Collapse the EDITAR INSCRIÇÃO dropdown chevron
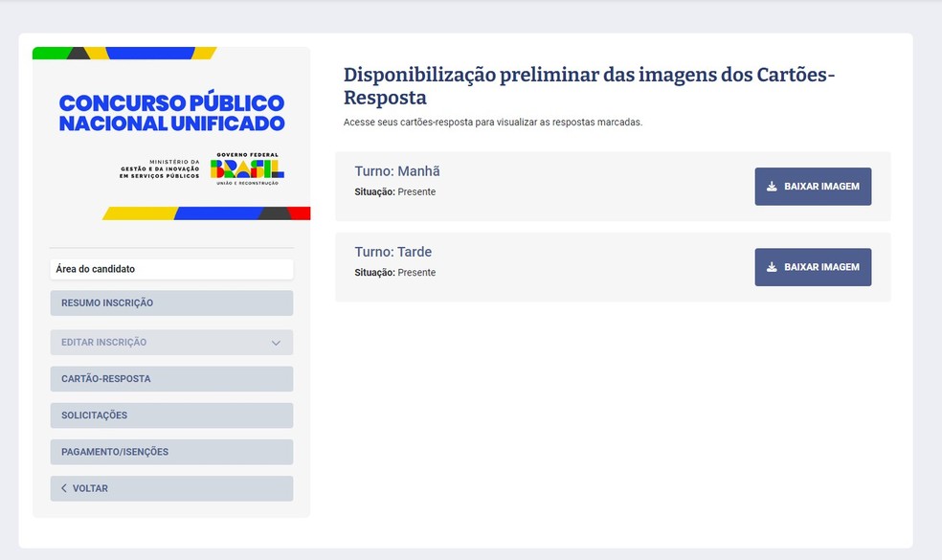 pos(277,342)
